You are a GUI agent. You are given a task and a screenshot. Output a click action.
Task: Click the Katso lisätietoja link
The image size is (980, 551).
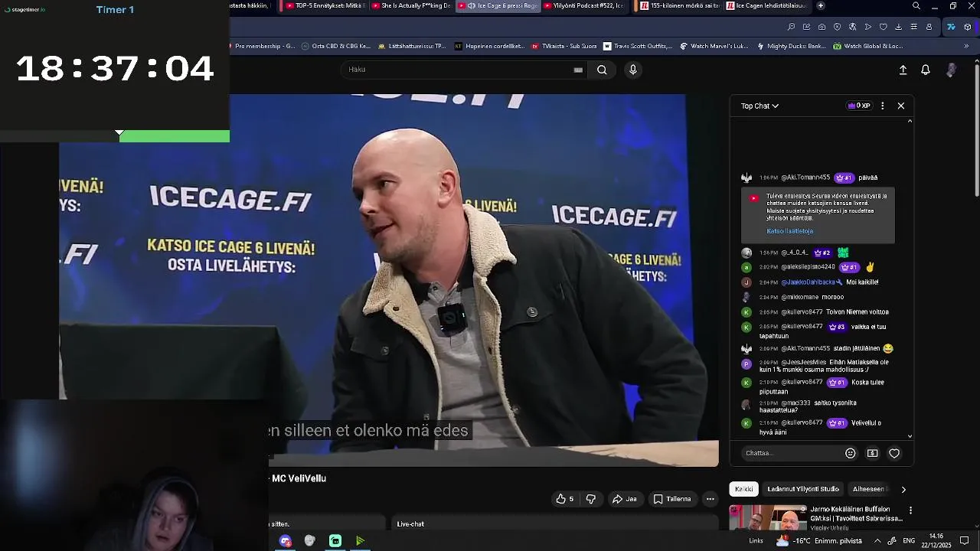(790, 231)
